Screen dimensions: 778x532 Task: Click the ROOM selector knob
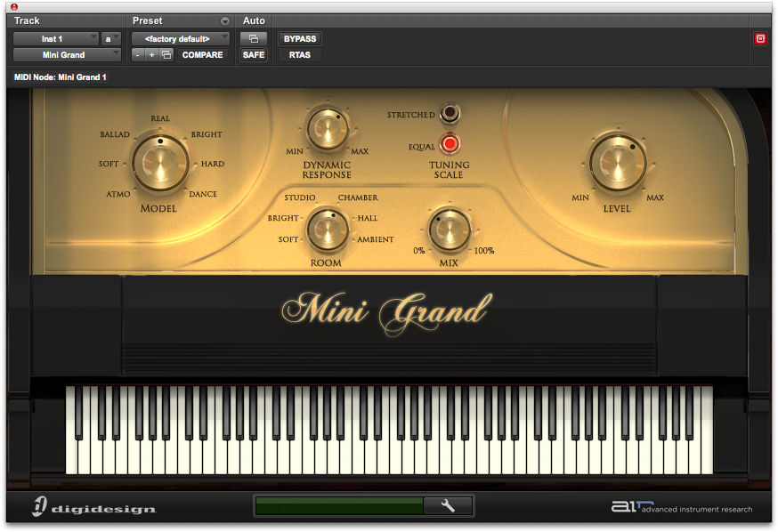(328, 230)
